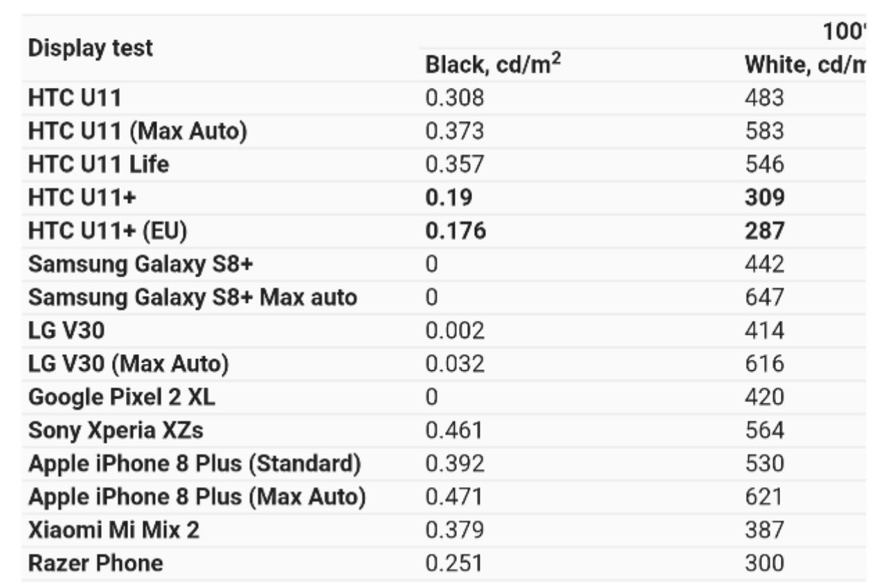Select the HTC U11 row label
Viewport: 886px width, 588px height.
[75, 98]
